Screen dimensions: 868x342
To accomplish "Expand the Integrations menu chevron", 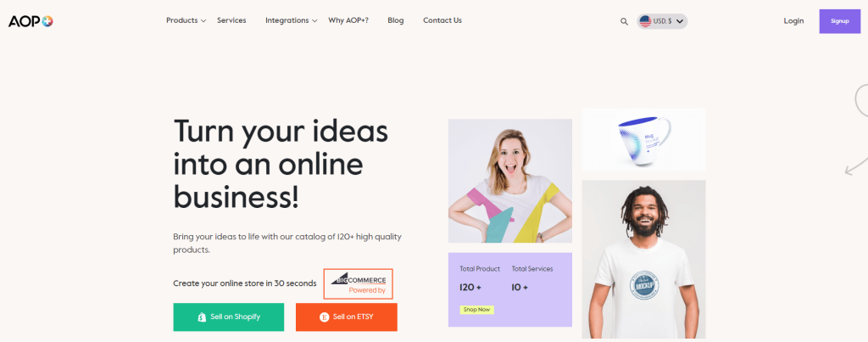I will pyautogui.click(x=314, y=21).
